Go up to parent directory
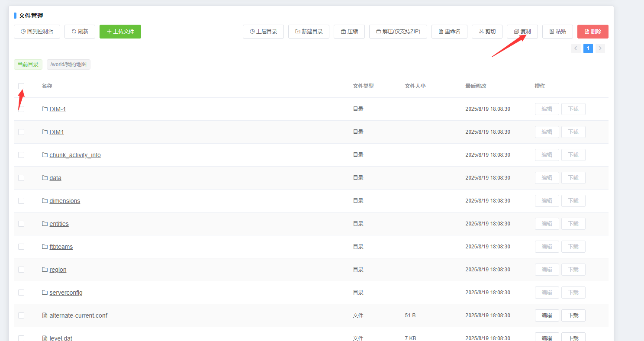644x341 pixels. pos(263,32)
